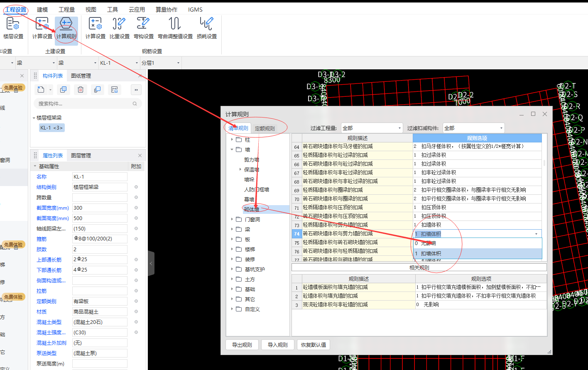Open 损耗设置 tool
The image size is (588, 370).
click(207, 28)
